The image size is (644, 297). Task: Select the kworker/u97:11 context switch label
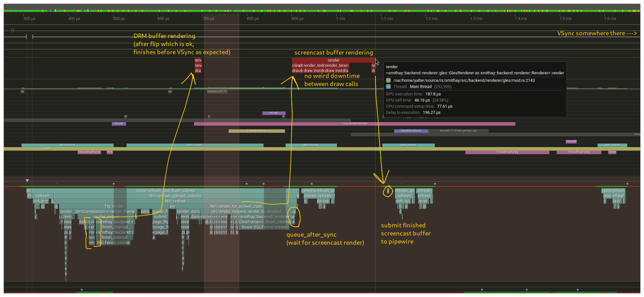click(217, 92)
